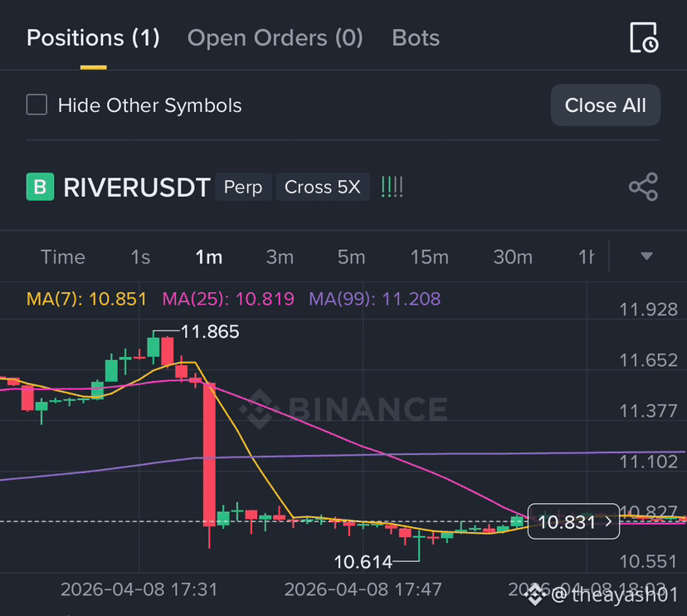Tap the MA(7): 10.851 indicator
Screen dimensions: 687x616
[x=86, y=299]
